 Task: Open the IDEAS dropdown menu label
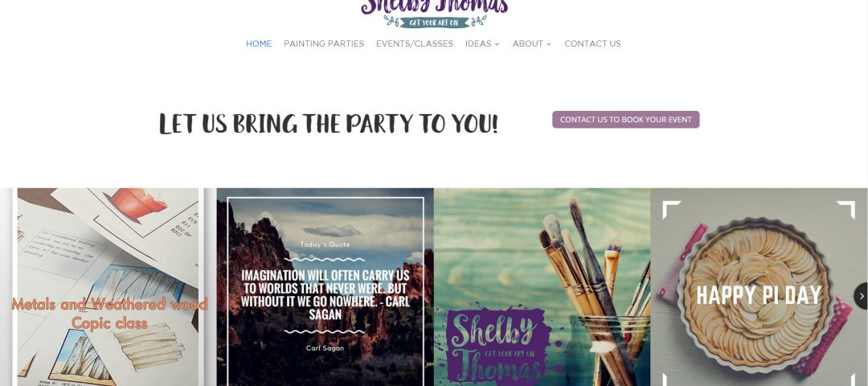(x=478, y=43)
